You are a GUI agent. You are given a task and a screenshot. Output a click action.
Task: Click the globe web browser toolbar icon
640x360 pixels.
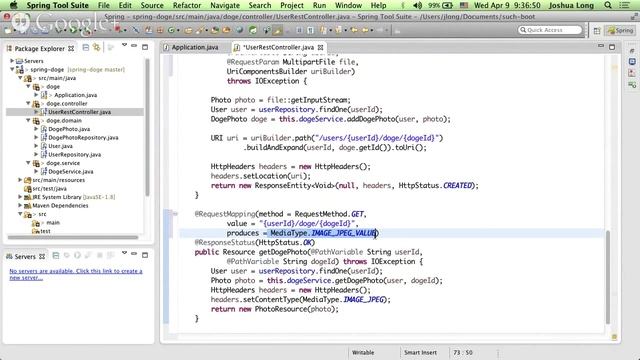240,30
